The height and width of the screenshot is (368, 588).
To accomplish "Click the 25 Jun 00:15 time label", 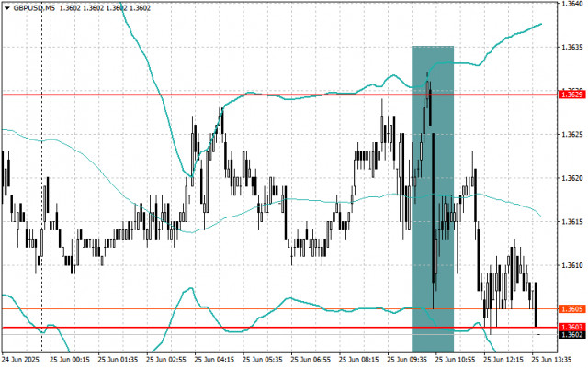I will click(x=70, y=360).
